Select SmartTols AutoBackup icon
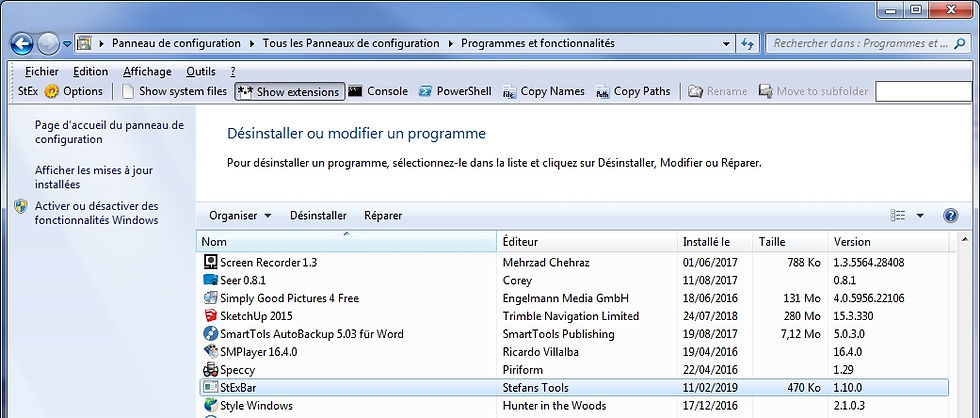This screenshot has height=418, width=980. click(x=211, y=334)
